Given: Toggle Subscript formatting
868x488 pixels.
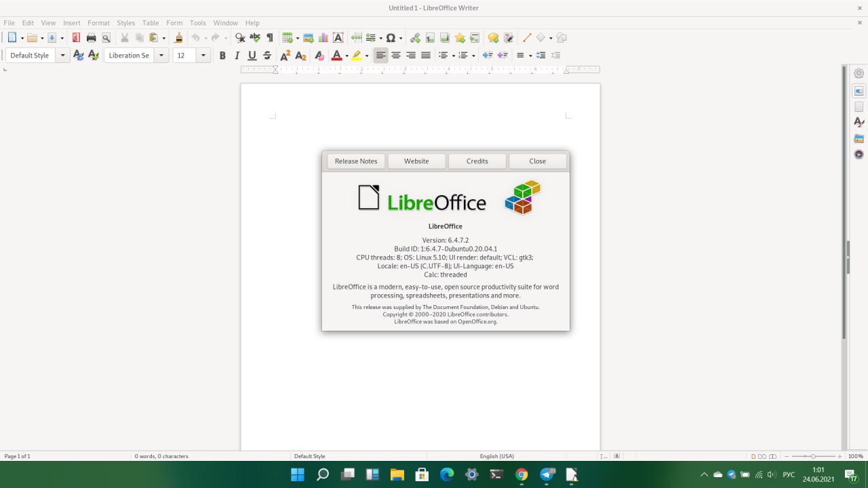Looking at the screenshot, I should [300, 56].
